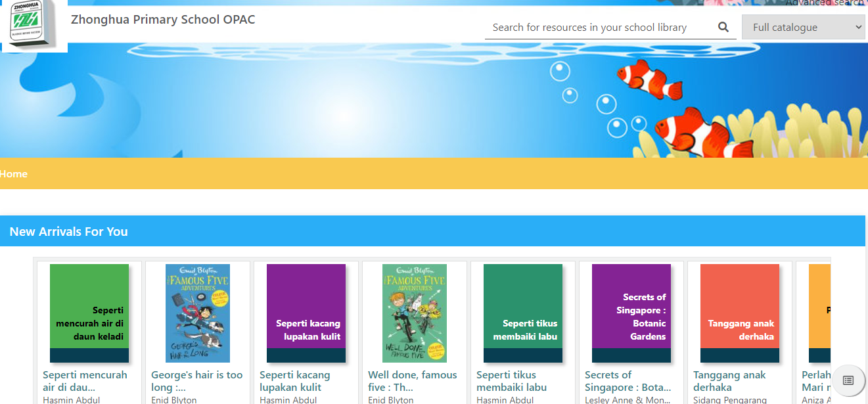This screenshot has width=868, height=404.
Task: Click title link 'Seperti mencurah air di dau...'
Action: point(85,381)
